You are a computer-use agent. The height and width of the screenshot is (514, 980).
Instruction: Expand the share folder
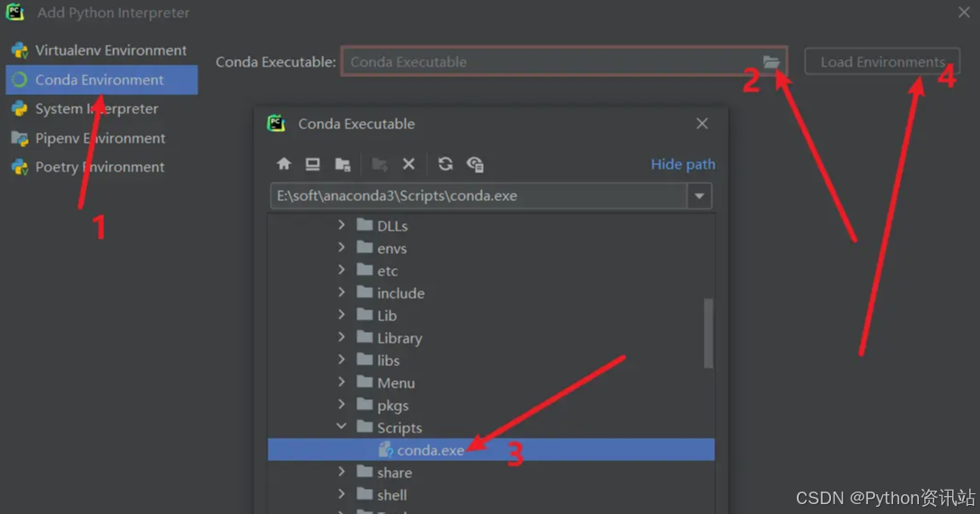(341, 472)
